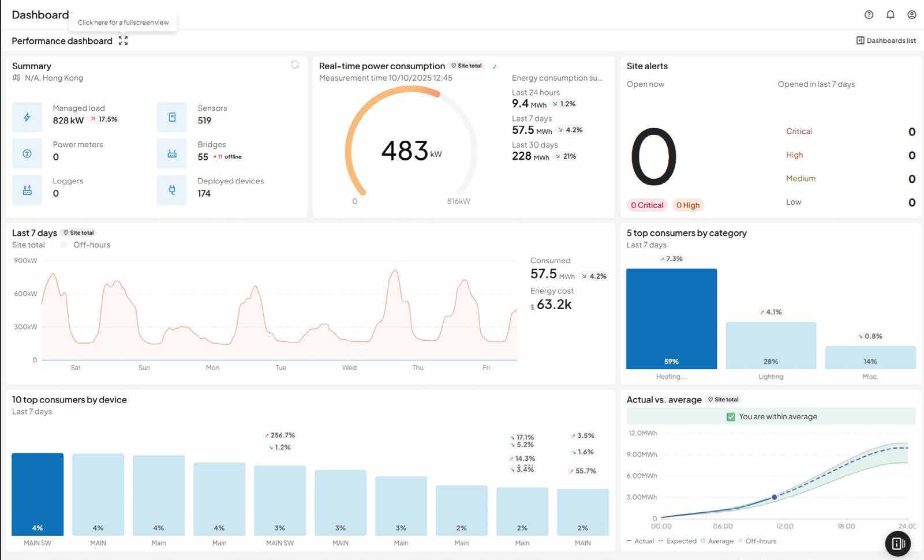
Task: Open the notifications bell
Action: tap(891, 15)
